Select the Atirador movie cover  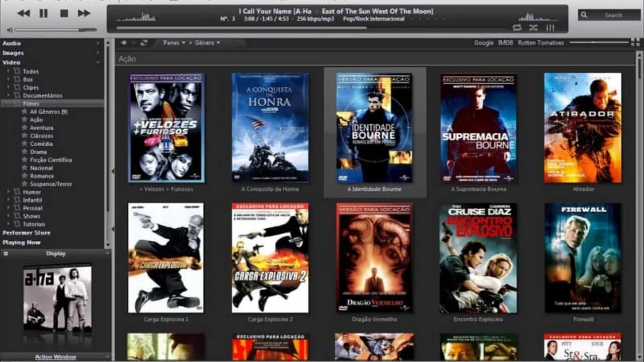pyautogui.click(x=583, y=128)
